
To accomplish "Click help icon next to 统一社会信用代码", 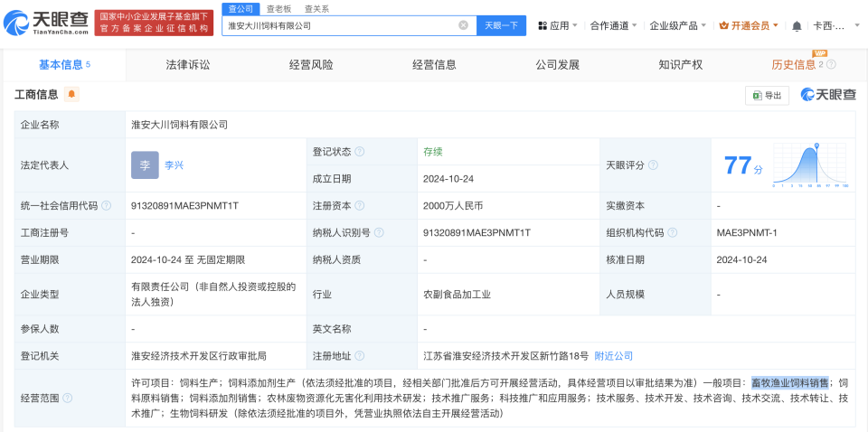I will pyautogui.click(x=107, y=206).
